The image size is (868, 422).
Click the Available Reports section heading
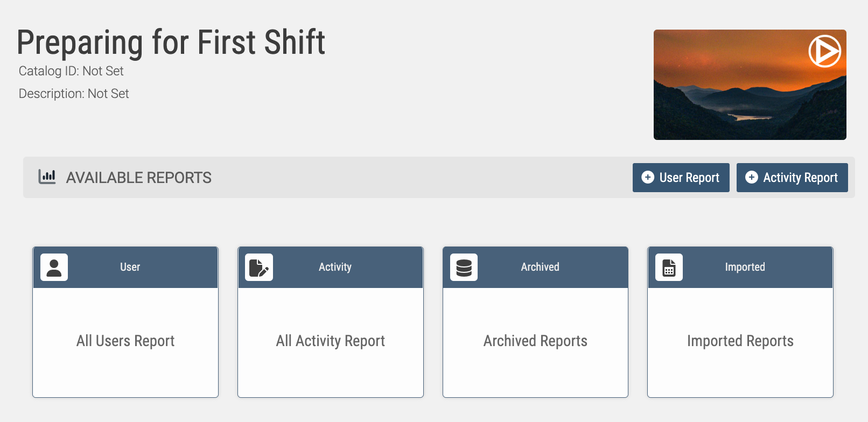pos(138,178)
